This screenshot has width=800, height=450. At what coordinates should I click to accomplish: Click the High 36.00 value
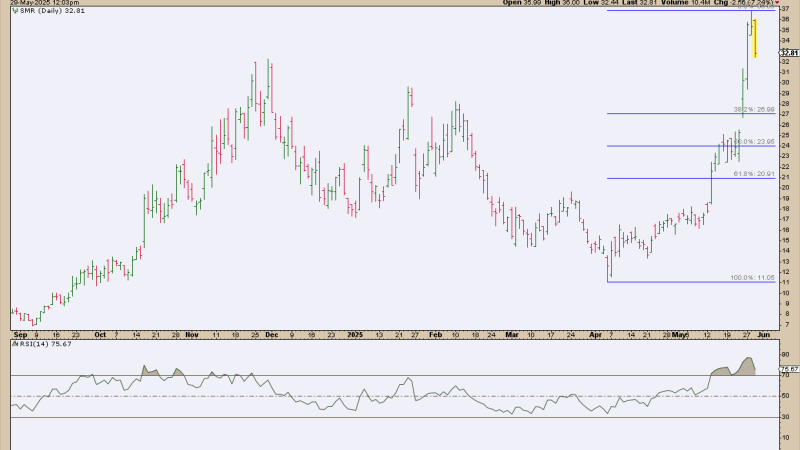click(x=562, y=3)
